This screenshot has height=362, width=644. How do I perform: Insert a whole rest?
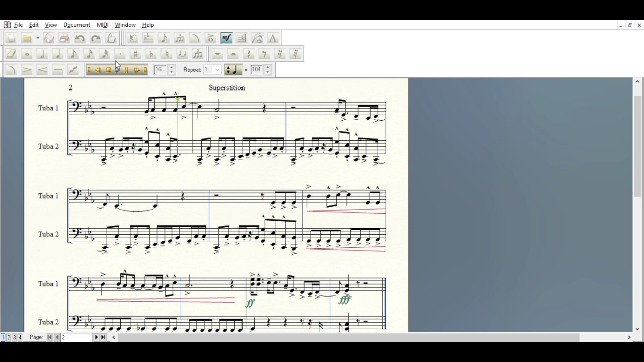[218, 54]
